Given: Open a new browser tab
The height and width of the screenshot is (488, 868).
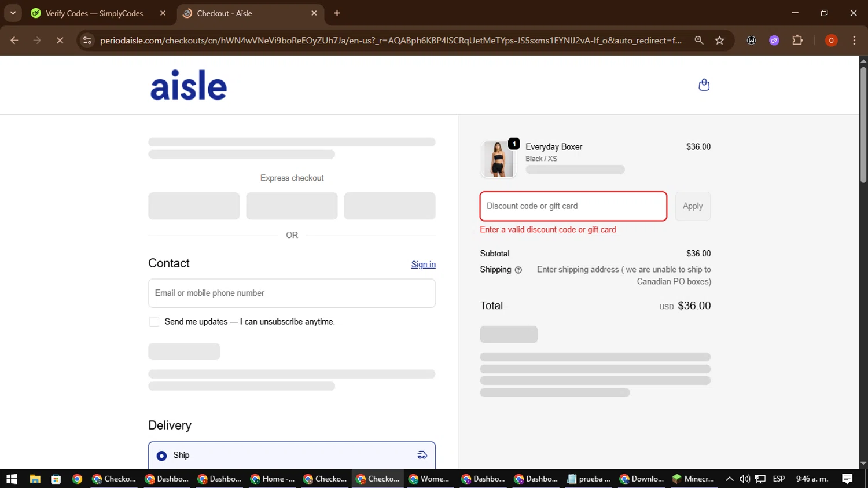Looking at the screenshot, I should tap(337, 13).
